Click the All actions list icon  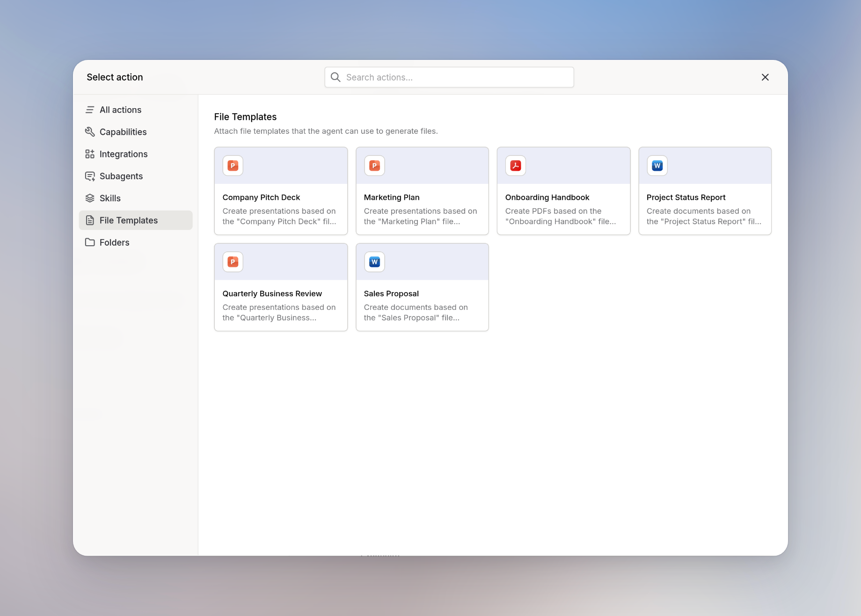(90, 110)
